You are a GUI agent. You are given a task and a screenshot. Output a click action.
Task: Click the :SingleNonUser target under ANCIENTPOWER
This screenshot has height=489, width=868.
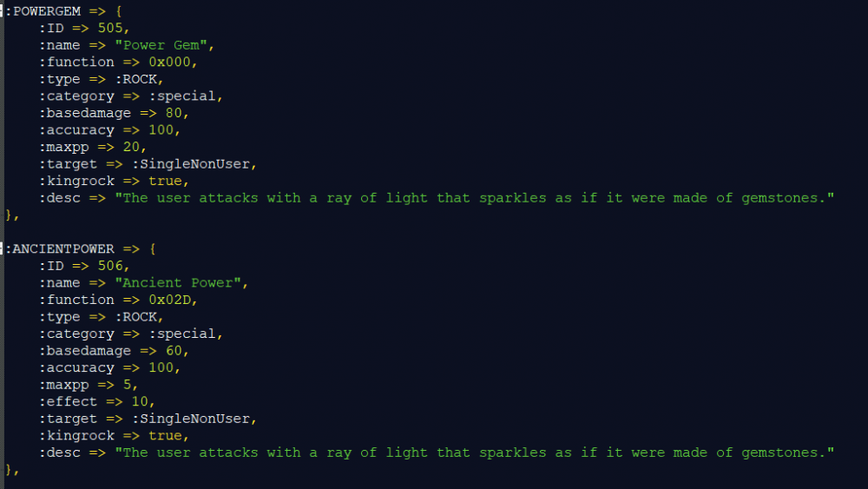click(x=190, y=419)
